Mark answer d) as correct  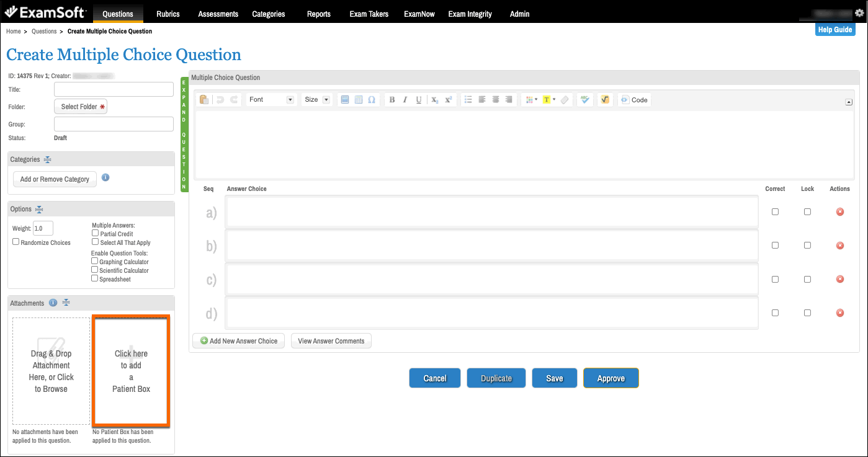tap(775, 313)
